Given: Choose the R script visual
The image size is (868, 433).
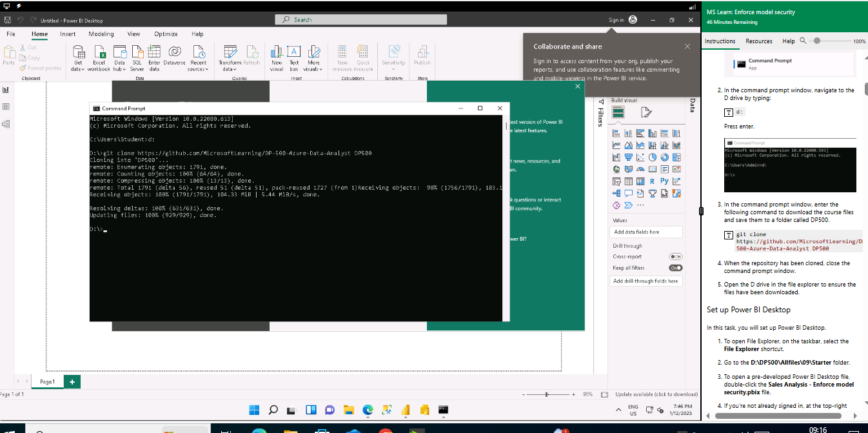Looking at the screenshot, I should 652,181.
